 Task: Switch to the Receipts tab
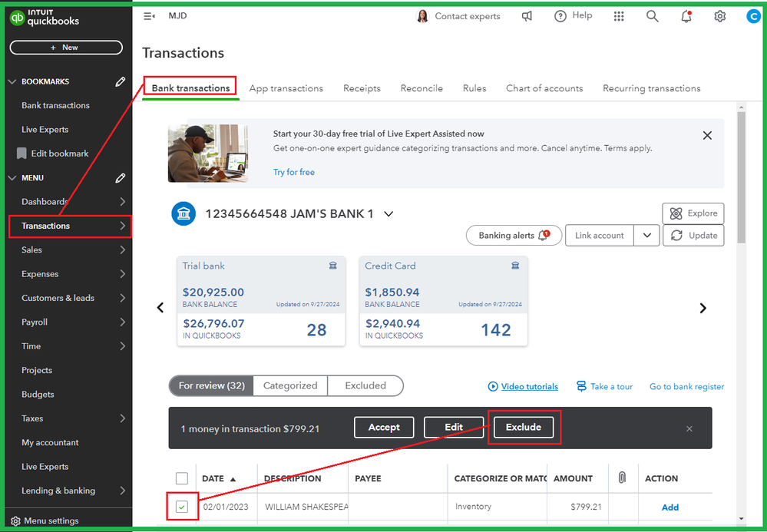click(x=362, y=88)
